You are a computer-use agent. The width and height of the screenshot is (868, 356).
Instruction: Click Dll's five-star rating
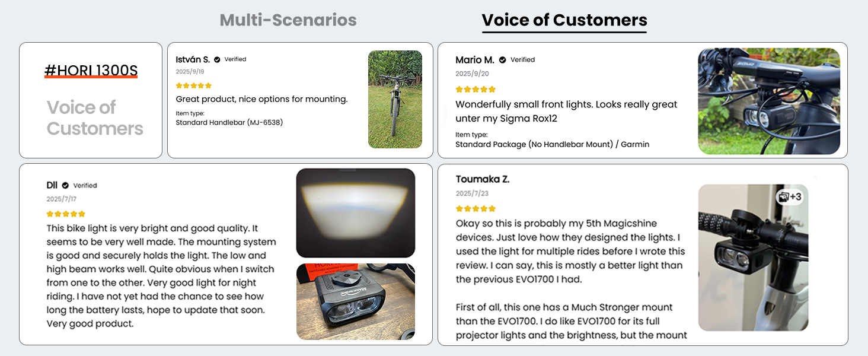click(x=66, y=214)
